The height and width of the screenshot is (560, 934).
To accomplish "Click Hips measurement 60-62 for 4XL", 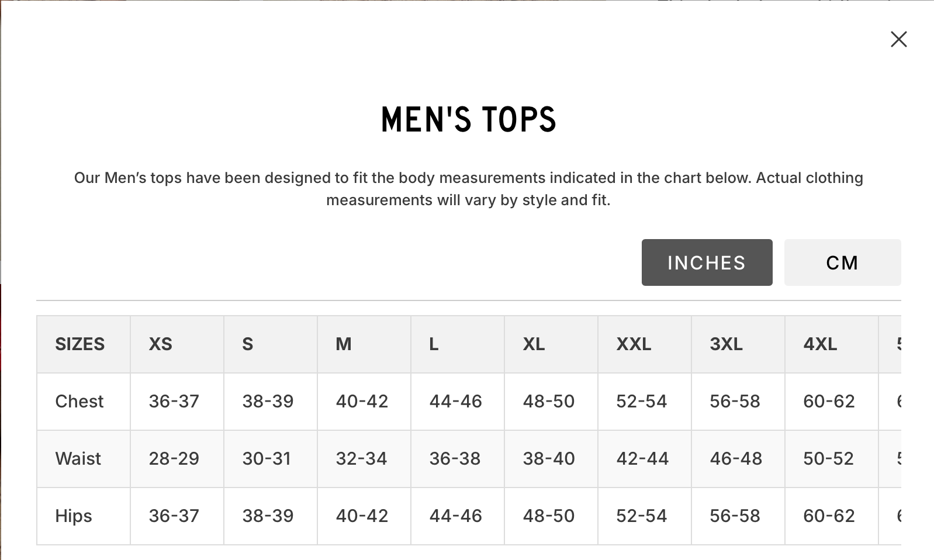I will 829,516.
